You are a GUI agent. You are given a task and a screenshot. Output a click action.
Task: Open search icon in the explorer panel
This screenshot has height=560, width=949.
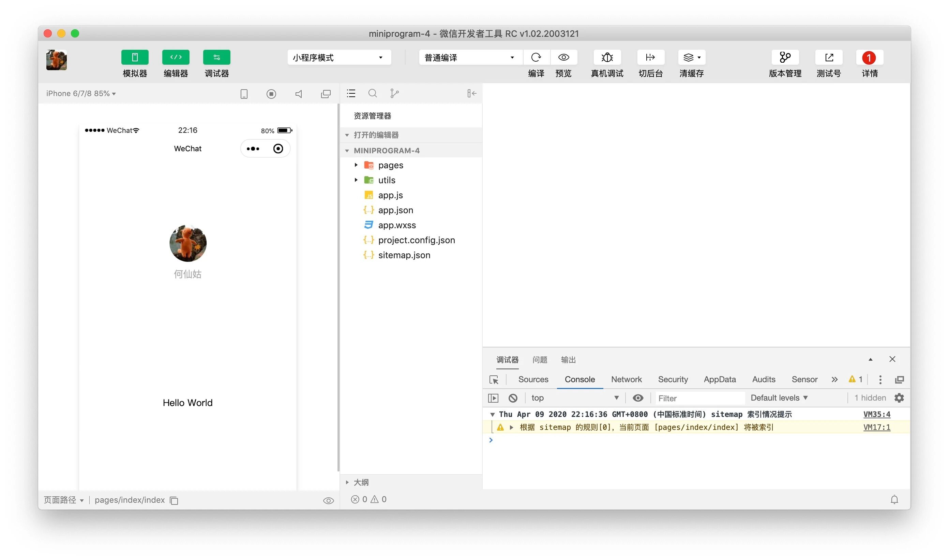click(372, 93)
